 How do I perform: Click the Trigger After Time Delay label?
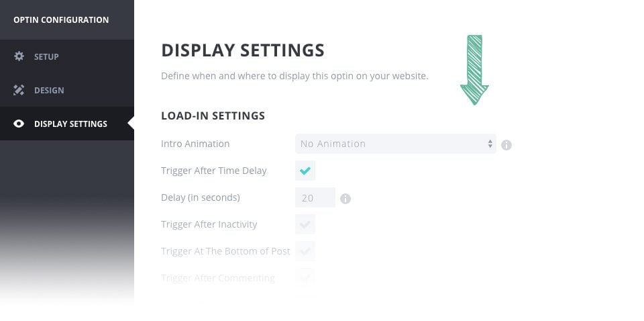click(214, 171)
